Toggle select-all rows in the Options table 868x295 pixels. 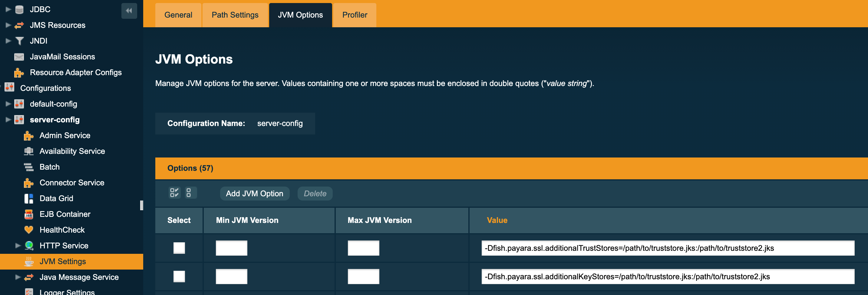[x=175, y=193]
